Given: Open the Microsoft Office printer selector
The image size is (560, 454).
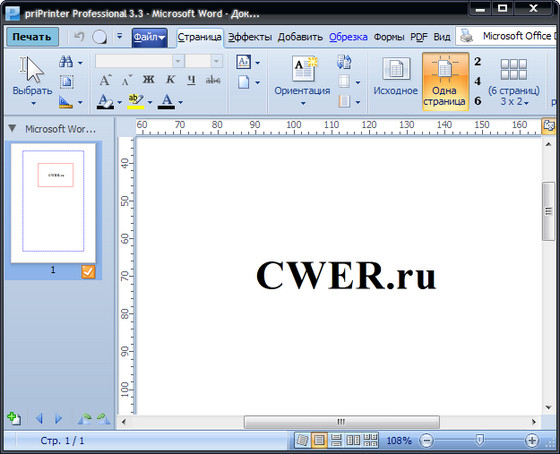Looking at the screenshot, I should (507, 36).
